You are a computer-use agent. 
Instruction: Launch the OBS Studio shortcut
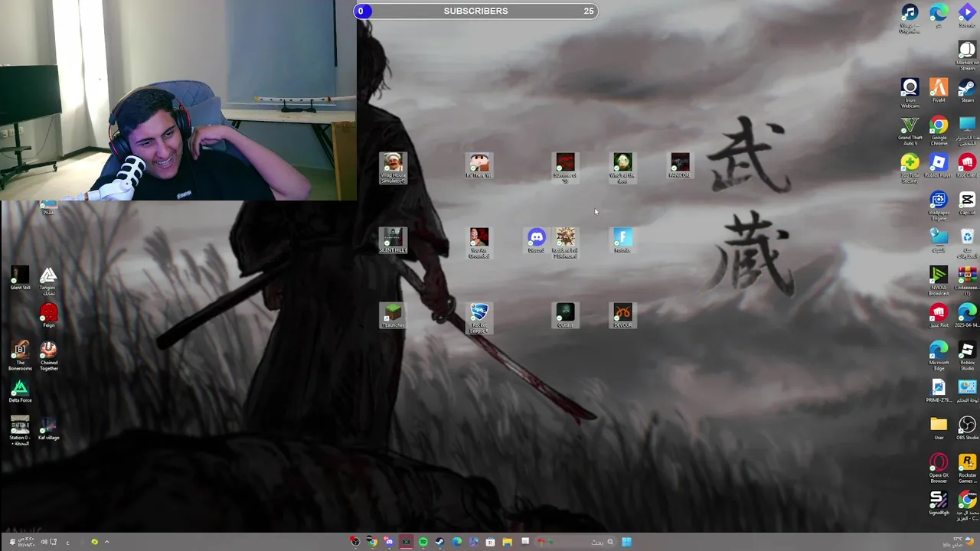click(x=967, y=428)
